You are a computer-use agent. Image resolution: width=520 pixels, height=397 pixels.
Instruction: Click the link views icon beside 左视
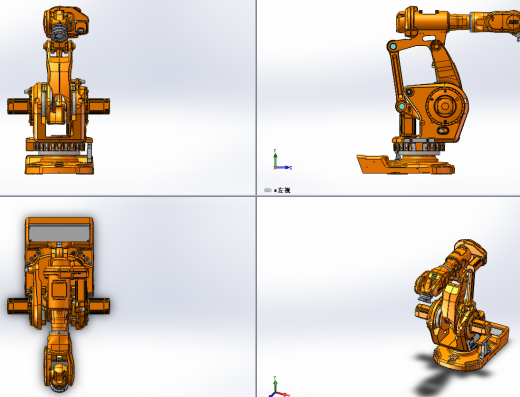[x=267, y=190]
